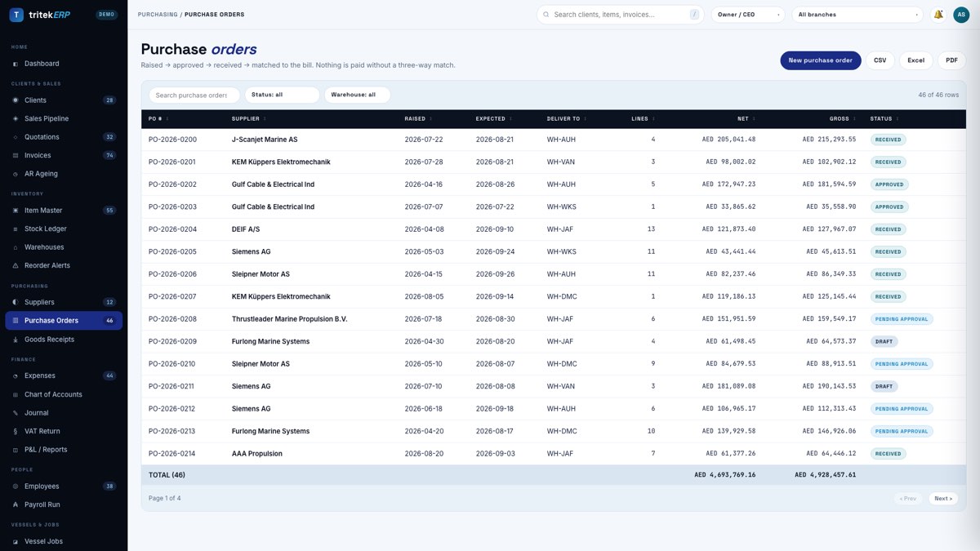Click the Stock Ledger sidebar icon
The image size is (980, 551).
pyautogui.click(x=16, y=229)
